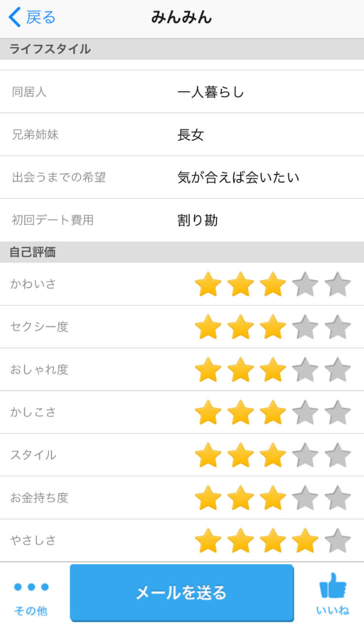Open more options via その他 ellipsis icon
Image resolution: width=364 pixels, height=624 pixels.
coord(30,586)
